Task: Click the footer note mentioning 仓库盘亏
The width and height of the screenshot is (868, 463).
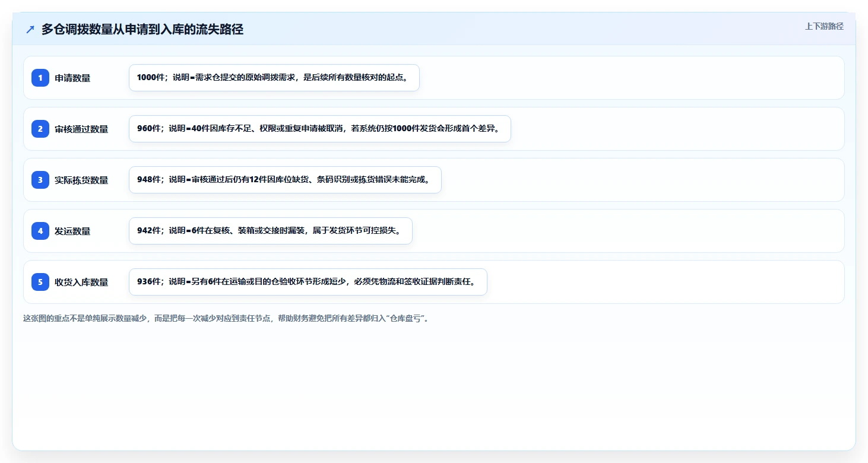Action: 226,318
